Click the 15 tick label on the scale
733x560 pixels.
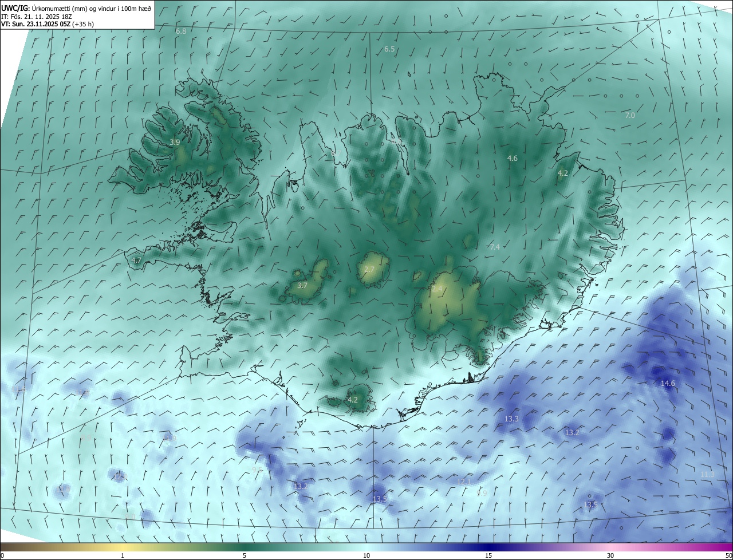point(488,555)
